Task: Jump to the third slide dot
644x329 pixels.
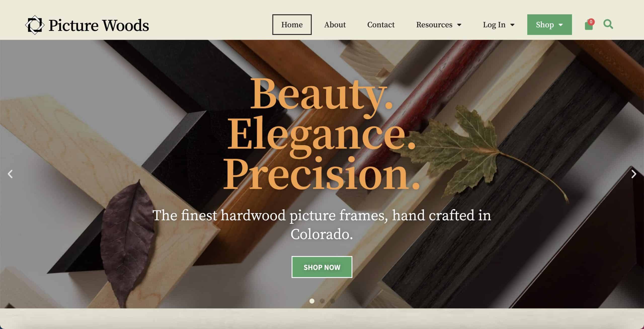Action: click(x=332, y=301)
